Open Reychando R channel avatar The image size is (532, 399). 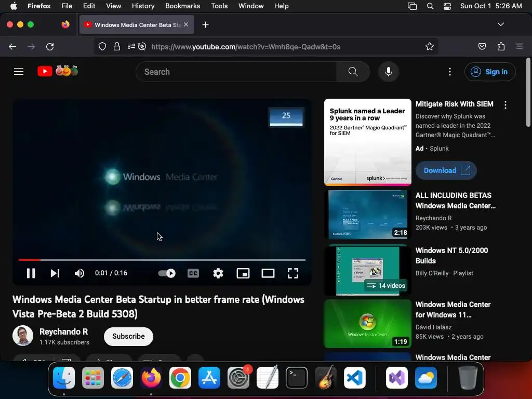click(x=23, y=336)
